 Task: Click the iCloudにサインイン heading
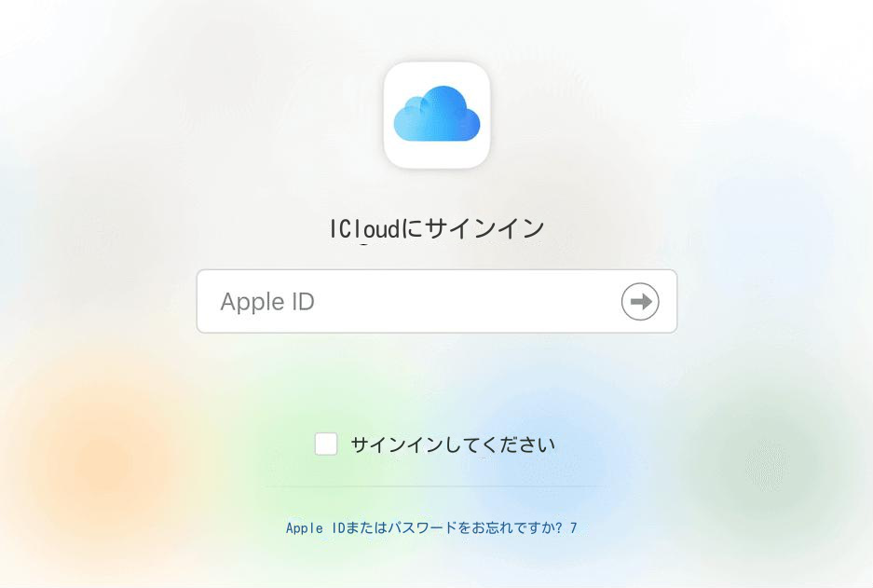tap(437, 229)
